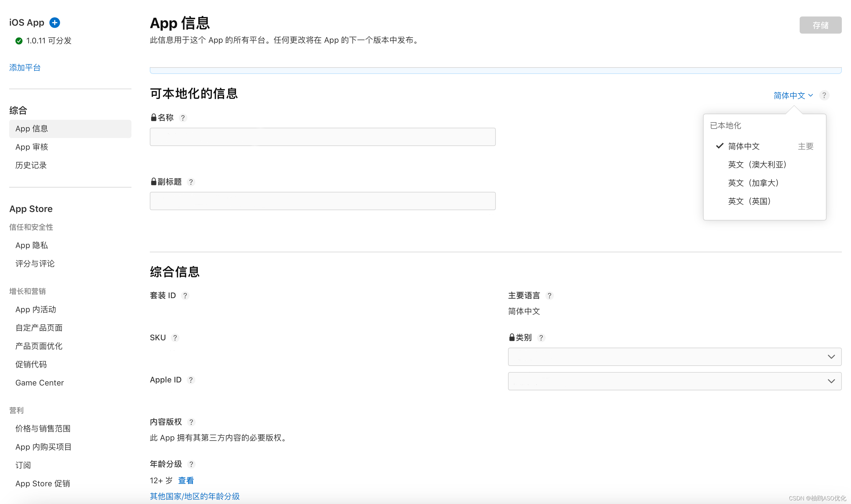851x504 pixels.
Task: Click help icon beside 名称 label
Action: (x=183, y=118)
